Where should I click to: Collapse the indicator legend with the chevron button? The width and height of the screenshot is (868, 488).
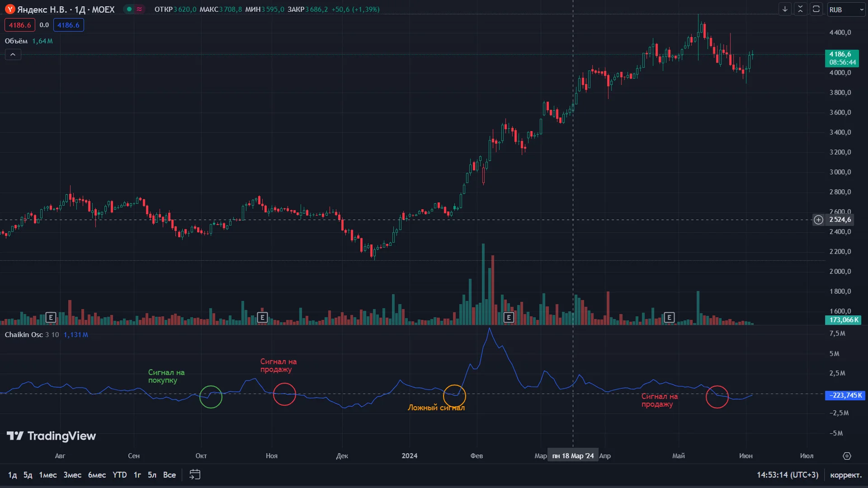[13, 55]
